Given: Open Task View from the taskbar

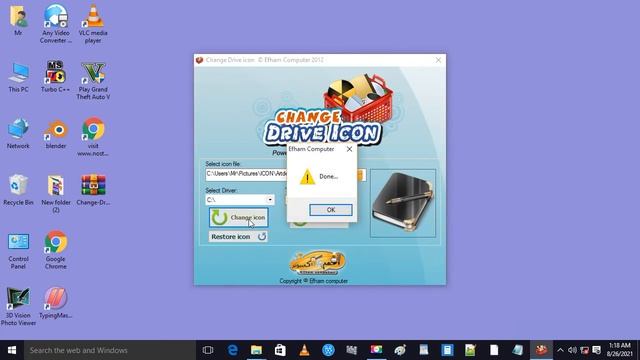Looking at the screenshot, I should 208,350.
